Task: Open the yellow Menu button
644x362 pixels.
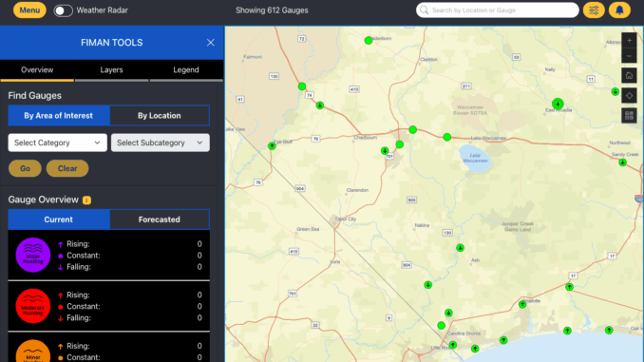Action: point(29,10)
